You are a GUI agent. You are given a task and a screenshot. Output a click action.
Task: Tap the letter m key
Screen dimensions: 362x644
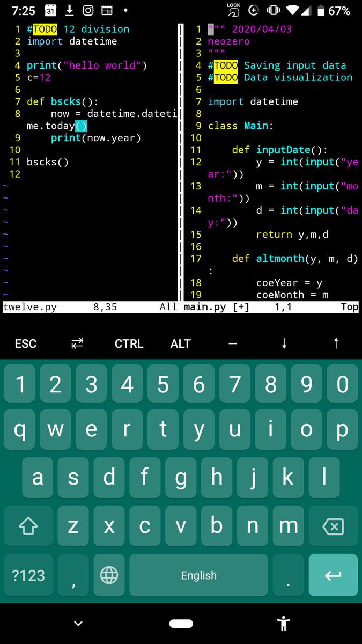pos(289,526)
